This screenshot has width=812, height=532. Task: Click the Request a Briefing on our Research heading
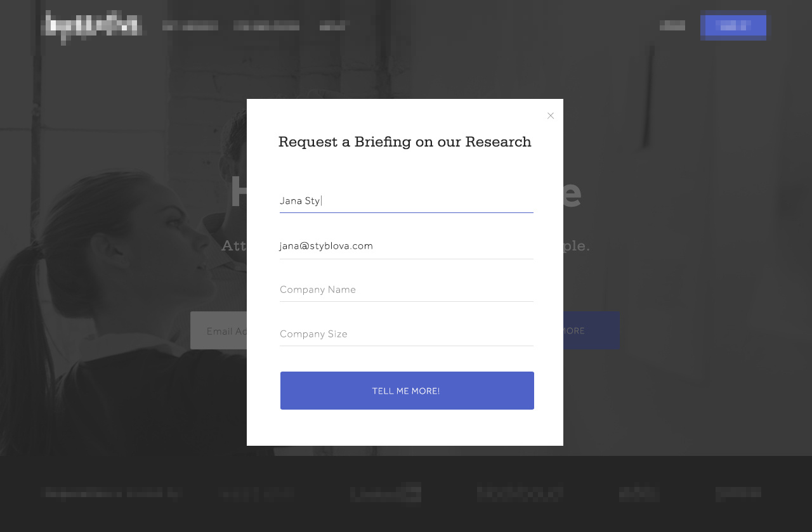[x=405, y=142]
